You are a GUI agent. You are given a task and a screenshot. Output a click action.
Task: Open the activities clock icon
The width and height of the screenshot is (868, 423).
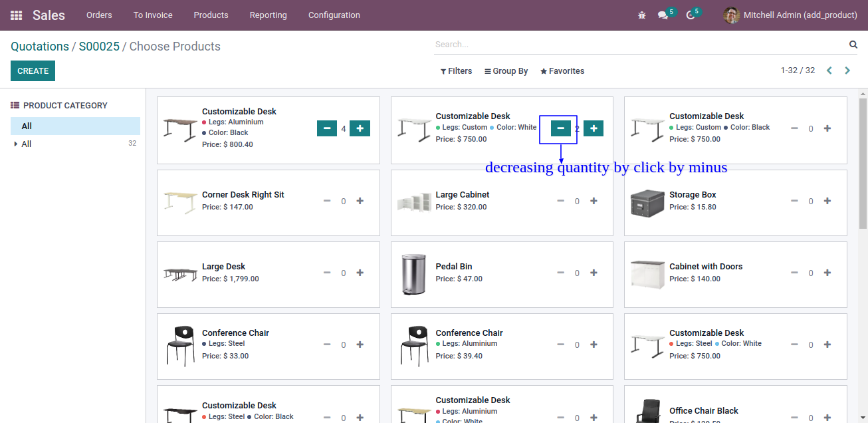pos(691,15)
